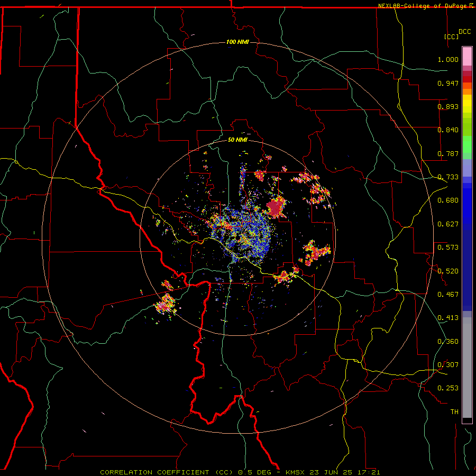Image resolution: width=476 pixels, height=476 pixels.
Task: Click the 0.840 scale value
Action: (x=448, y=130)
